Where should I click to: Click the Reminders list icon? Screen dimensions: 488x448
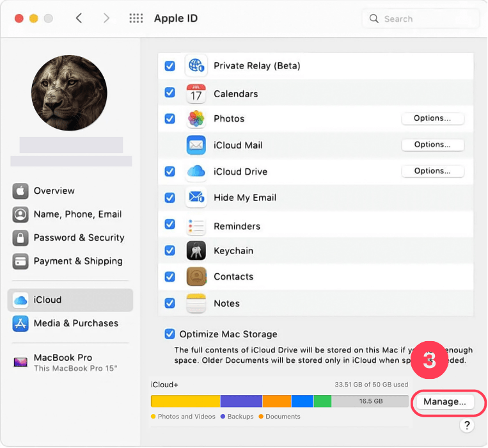(x=196, y=226)
